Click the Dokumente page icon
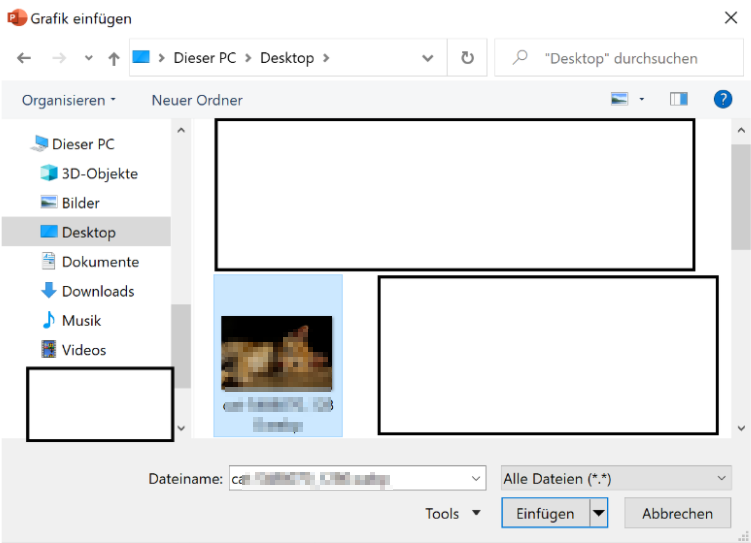The image size is (751, 543). tap(49, 261)
